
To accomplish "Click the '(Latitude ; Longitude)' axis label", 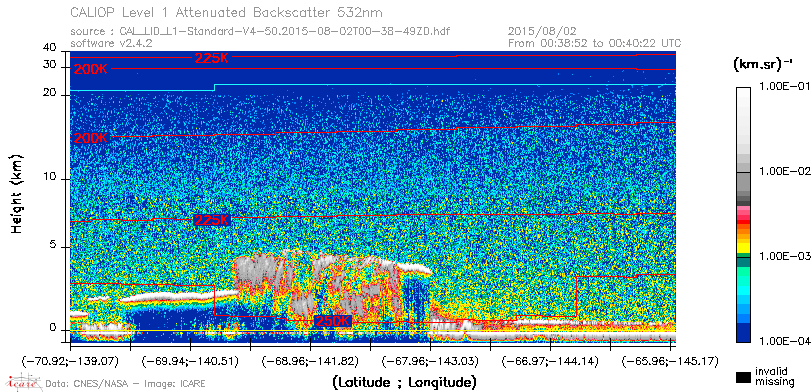I will [404, 383].
